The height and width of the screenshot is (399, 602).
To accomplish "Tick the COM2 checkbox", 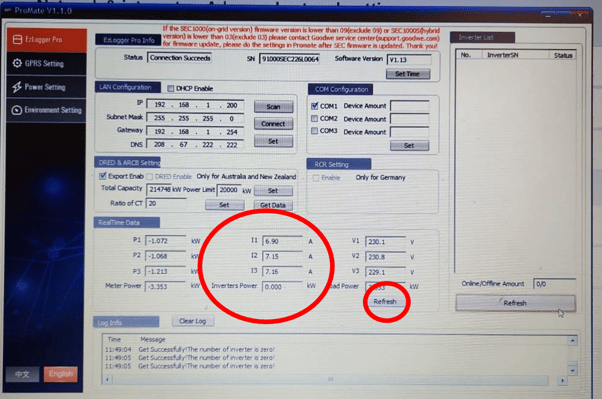I will point(314,118).
